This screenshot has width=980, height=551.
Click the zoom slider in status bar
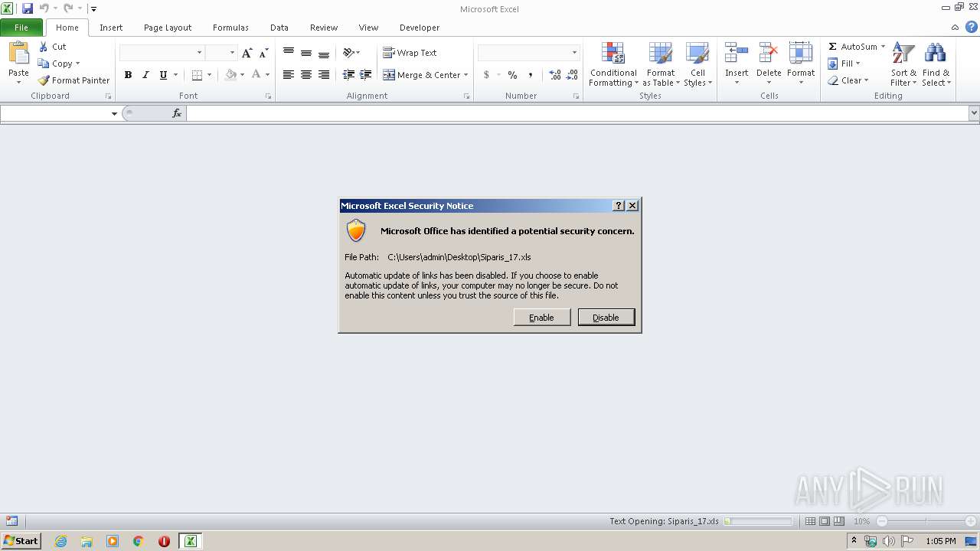pyautogui.click(x=926, y=521)
